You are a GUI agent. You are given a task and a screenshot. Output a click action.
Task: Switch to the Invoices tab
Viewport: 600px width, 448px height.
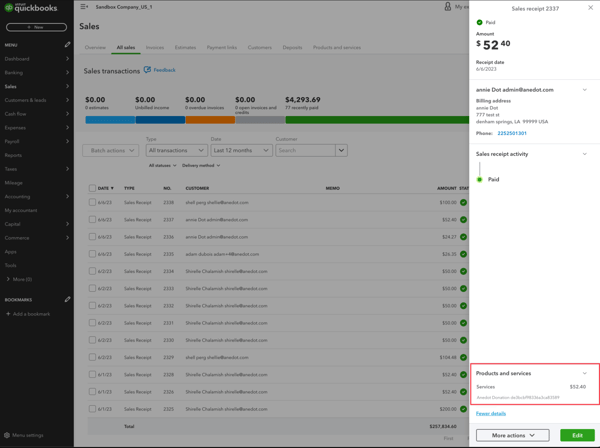click(155, 47)
